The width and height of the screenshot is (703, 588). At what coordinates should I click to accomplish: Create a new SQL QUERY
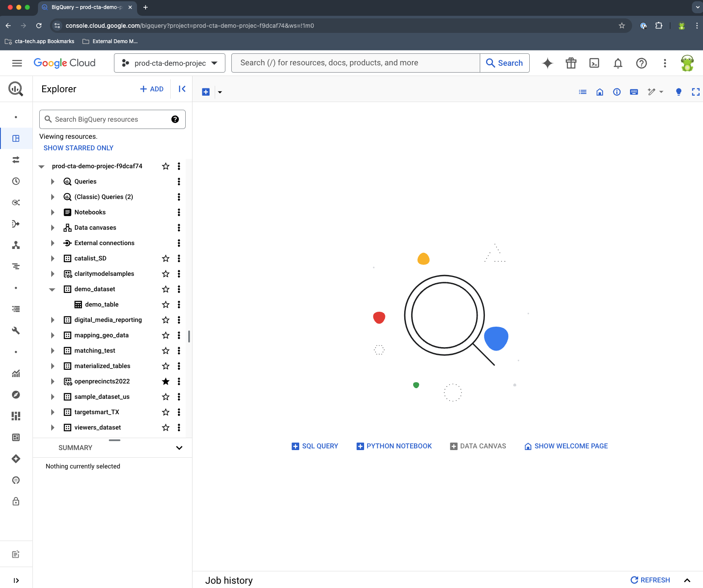coord(315,446)
